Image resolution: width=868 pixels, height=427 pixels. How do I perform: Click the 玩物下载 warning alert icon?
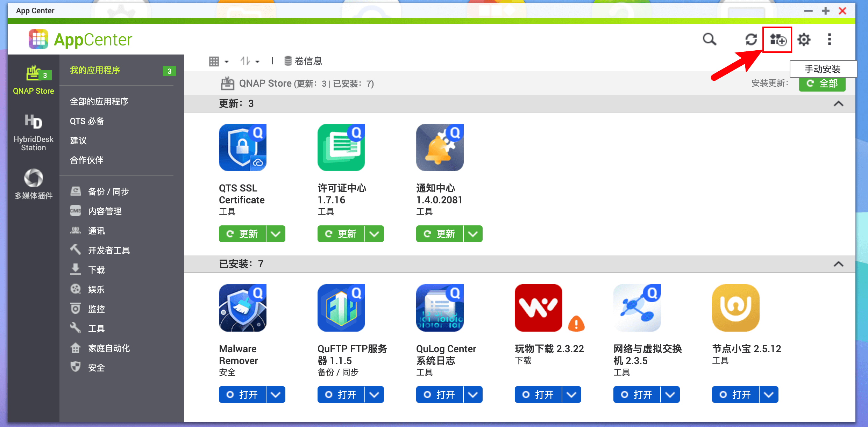tap(576, 324)
